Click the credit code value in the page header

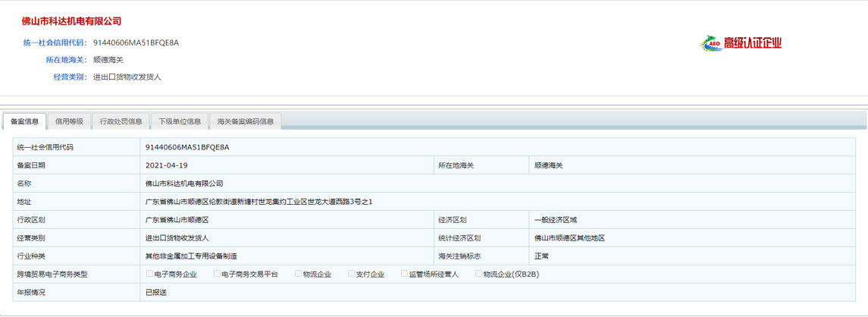click(x=136, y=42)
